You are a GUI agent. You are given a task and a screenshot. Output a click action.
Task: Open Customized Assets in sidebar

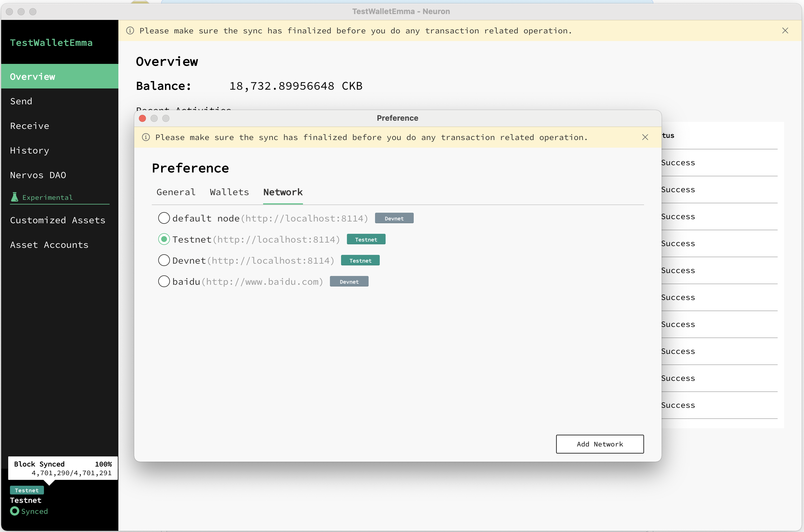click(60, 220)
